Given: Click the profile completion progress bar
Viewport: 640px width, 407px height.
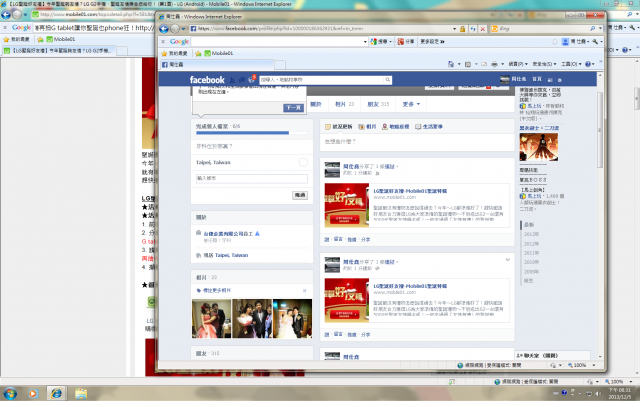Looking at the screenshot, I should (251, 133).
